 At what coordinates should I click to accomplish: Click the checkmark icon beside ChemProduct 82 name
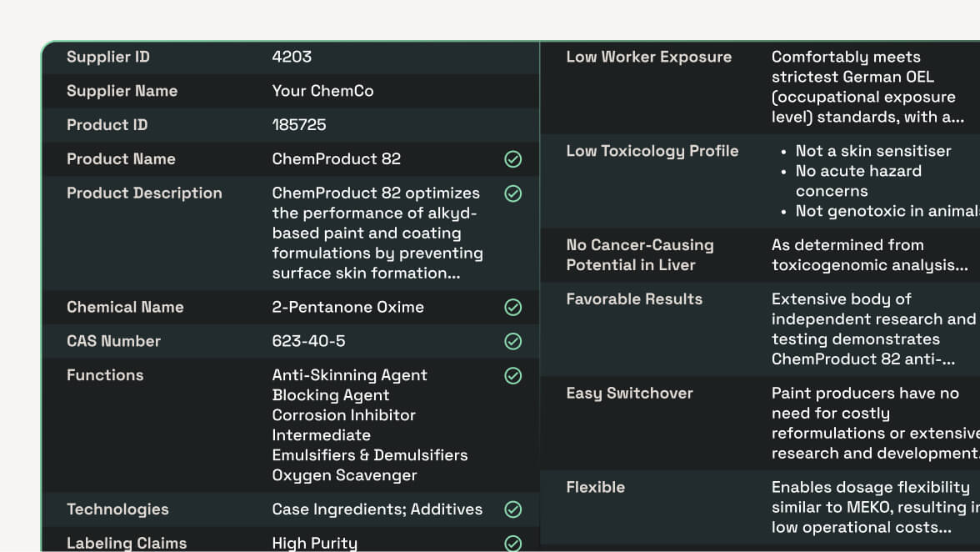(513, 159)
